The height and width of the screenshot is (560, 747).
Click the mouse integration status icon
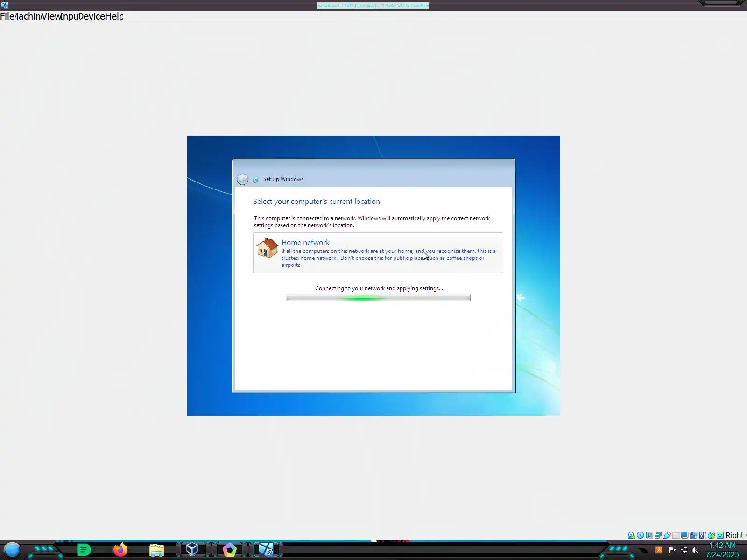pos(712,535)
